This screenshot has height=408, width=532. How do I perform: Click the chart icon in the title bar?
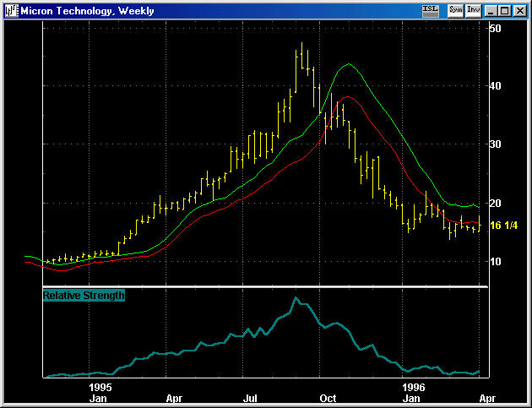12,11
